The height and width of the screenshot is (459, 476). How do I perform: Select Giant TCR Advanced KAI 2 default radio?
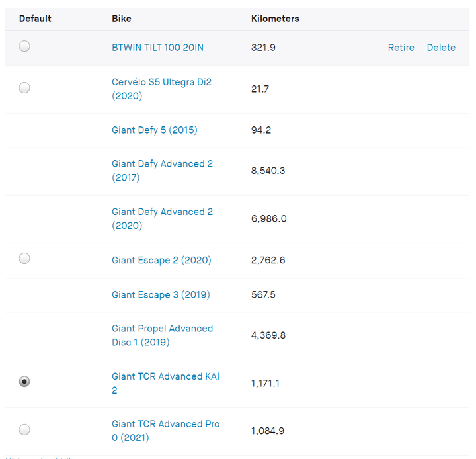click(24, 381)
